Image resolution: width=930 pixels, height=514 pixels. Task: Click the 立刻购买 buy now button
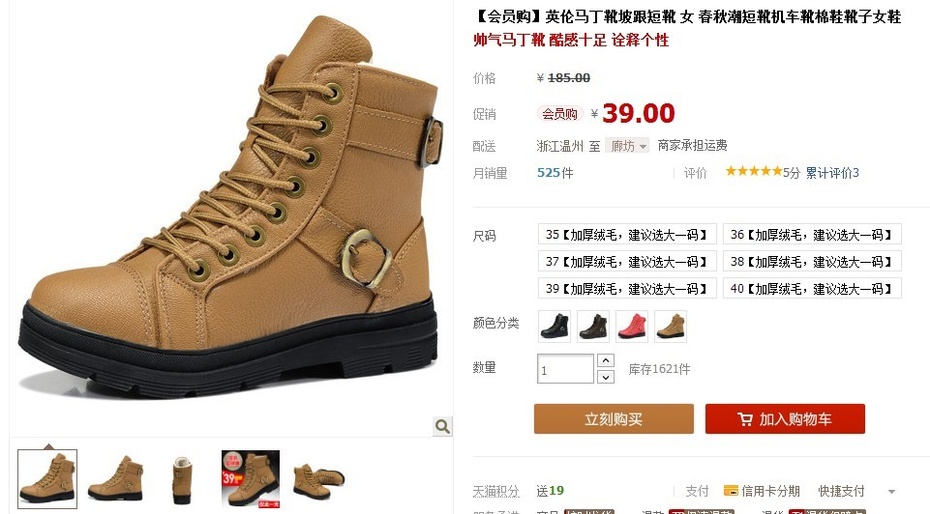pyautogui.click(x=614, y=419)
